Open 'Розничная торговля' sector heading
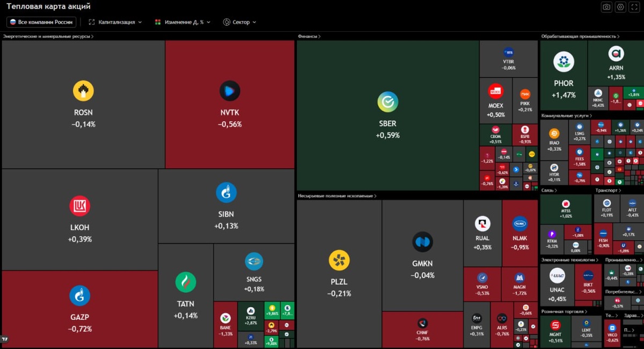The image size is (644, 349). (564, 311)
